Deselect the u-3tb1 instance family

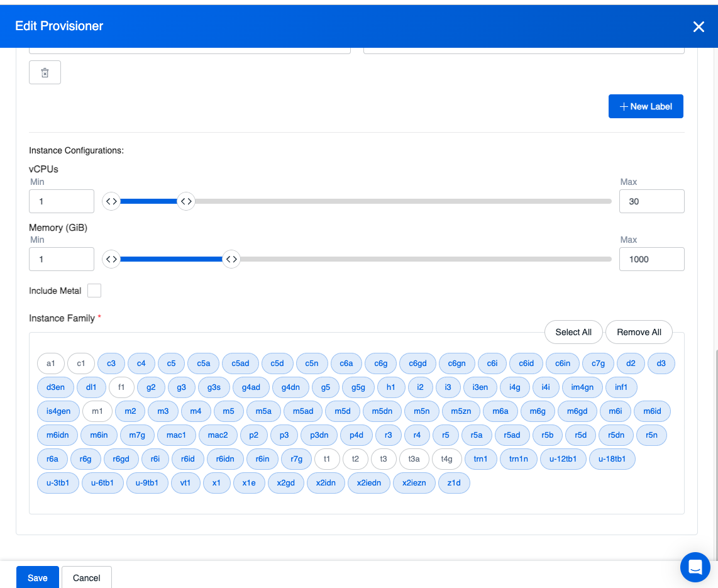[x=58, y=482]
